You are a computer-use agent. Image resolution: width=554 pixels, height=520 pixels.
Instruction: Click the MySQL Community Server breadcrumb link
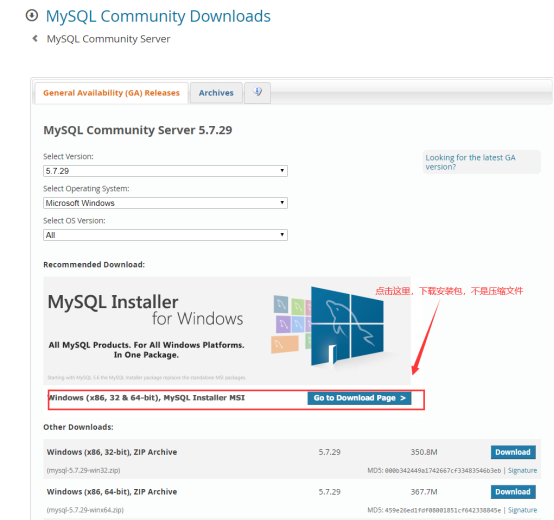(108, 39)
